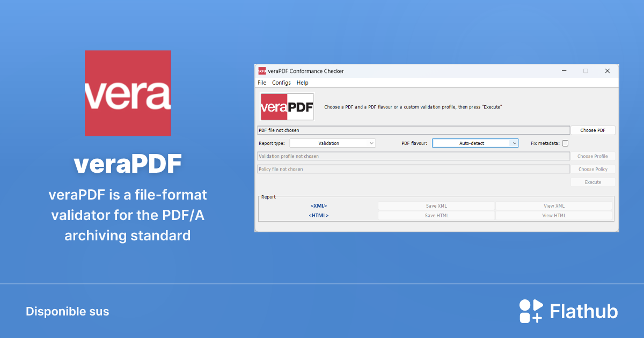Click the Policy file not chosen field

pos(413,169)
